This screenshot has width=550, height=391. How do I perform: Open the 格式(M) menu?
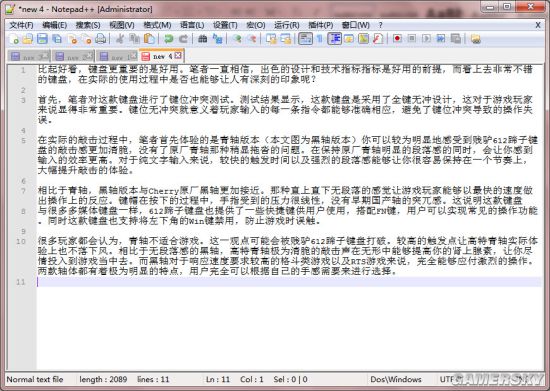(157, 25)
